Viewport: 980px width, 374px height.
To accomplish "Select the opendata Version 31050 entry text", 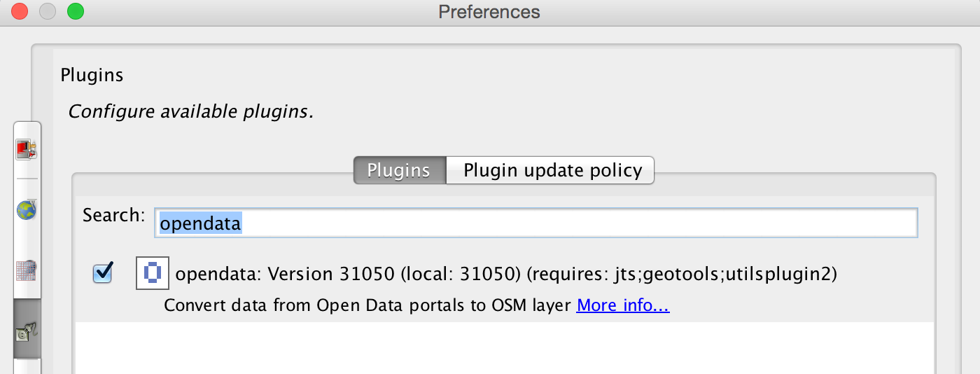I will click(506, 274).
